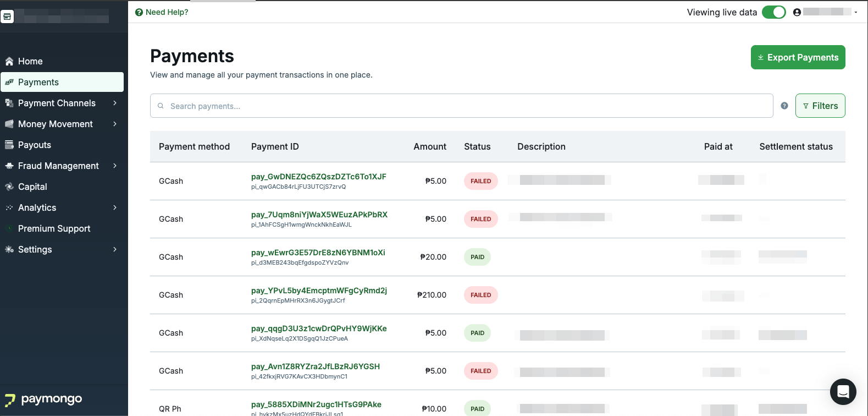Open payment pay_7Uqm8niYjWaX5WEuzAPkPbRX
The width and height of the screenshot is (868, 416).
pos(319,215)
